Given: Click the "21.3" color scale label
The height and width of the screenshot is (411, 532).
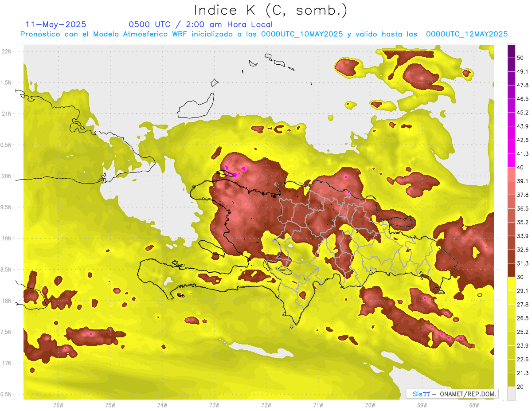Looking at the screenshot, I should (523, 373).
